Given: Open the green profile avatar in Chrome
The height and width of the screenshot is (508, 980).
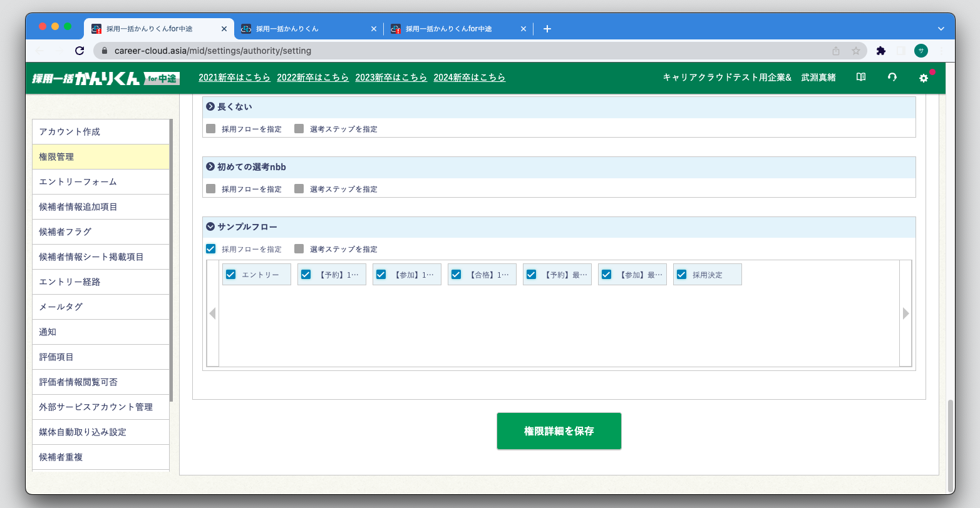Looking at the screenshot, I should coord(921,51).
